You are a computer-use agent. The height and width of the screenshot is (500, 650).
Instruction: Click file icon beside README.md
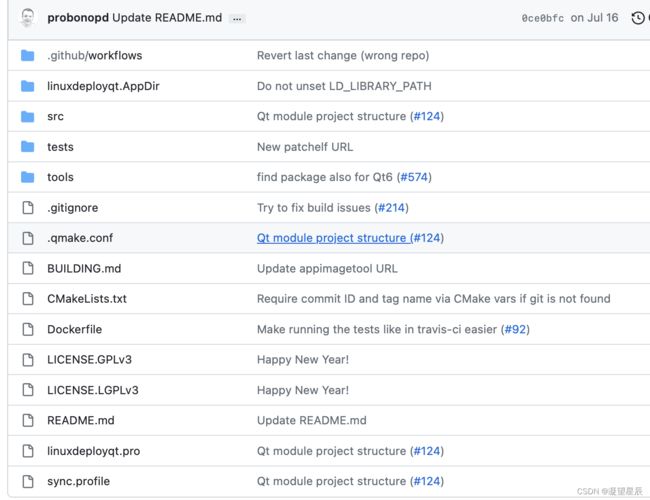pos(28,420)
